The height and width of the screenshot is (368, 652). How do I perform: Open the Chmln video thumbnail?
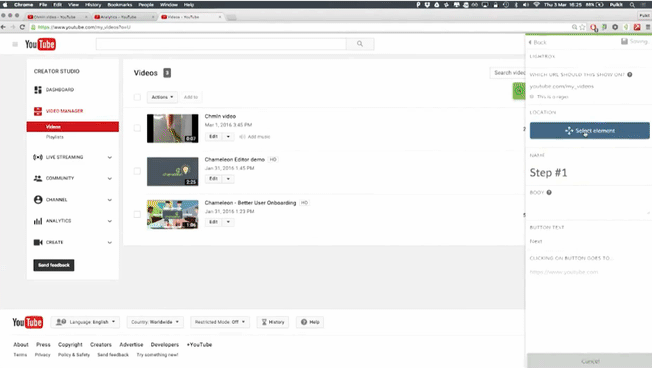(x=173, y=128)
